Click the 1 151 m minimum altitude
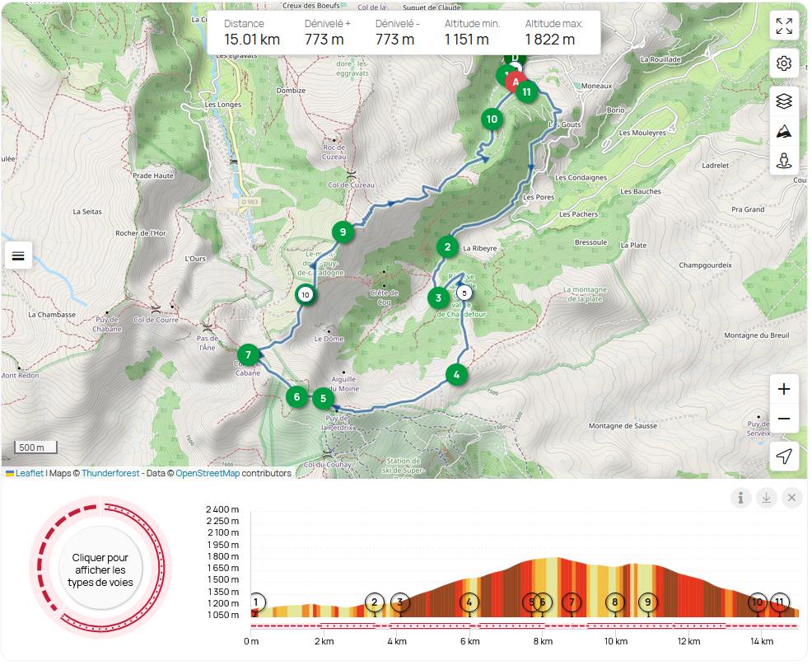This screenshot has height=670, width=812. 467,40
